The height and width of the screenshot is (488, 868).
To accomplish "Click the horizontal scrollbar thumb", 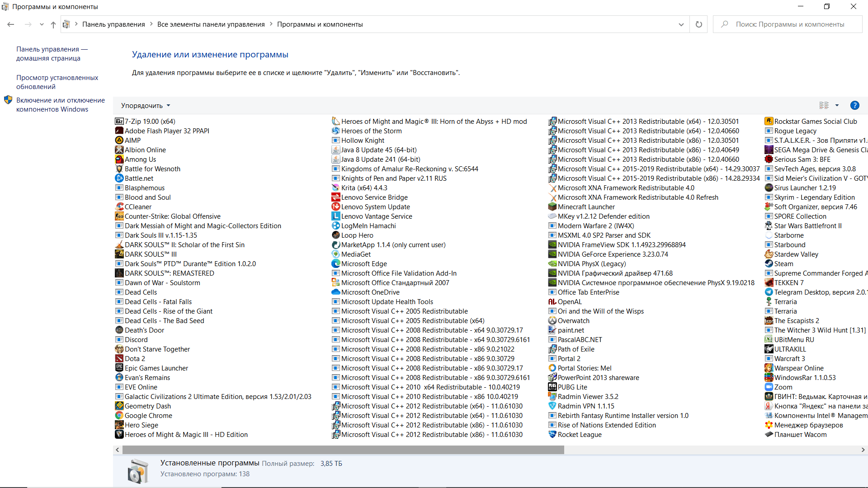I will (x=343, y=450).
